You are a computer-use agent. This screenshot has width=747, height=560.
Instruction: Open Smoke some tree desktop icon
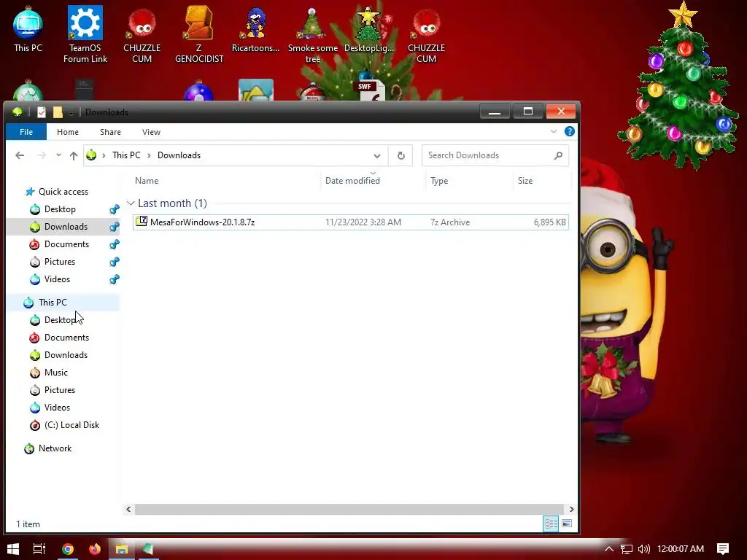pyautogui.click(x=312, y=34)
